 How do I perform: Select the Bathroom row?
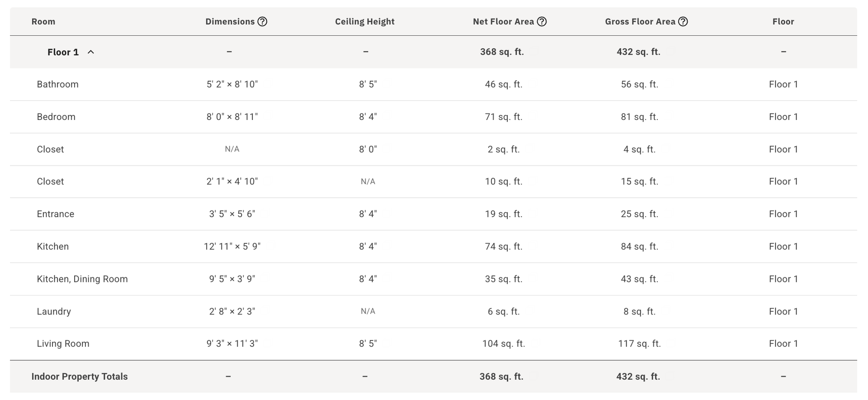[x=434, y=85]
